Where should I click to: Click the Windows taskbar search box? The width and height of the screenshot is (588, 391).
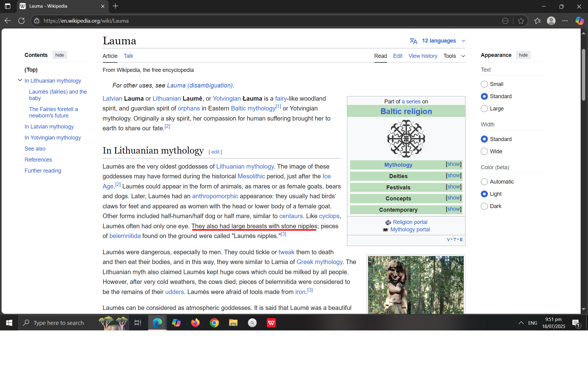point(73,323)
